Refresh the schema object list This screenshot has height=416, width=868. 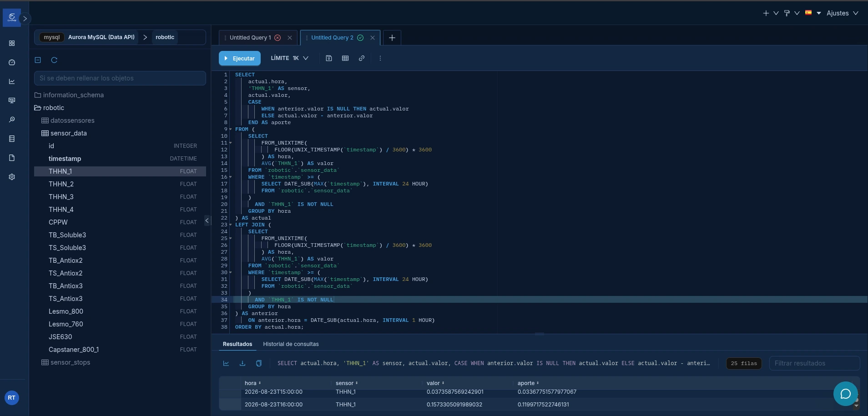point(54,60)
